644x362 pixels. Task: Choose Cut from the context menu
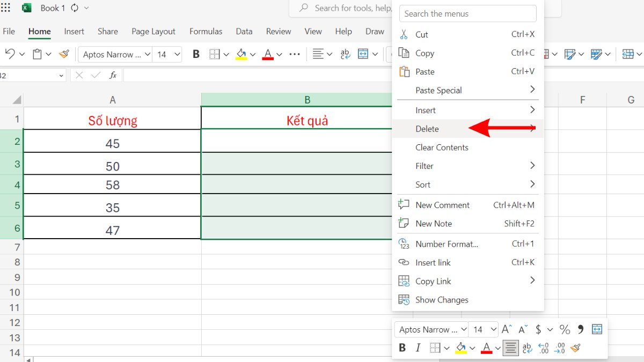click(467, 34)
